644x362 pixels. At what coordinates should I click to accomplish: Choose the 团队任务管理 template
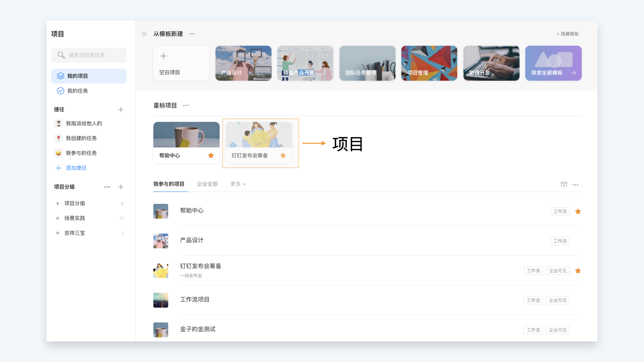(x=367, y=63)
